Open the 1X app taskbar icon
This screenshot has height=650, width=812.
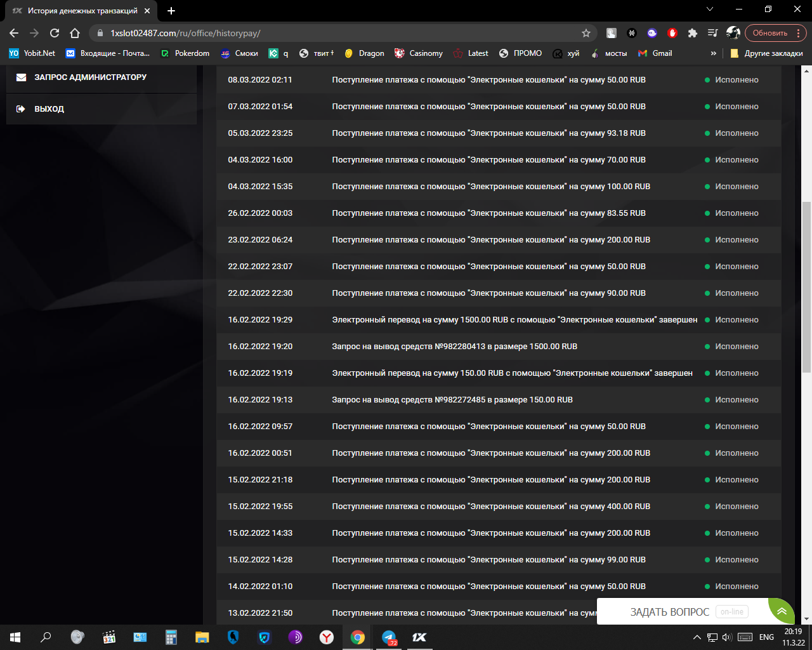coord(419,637)
